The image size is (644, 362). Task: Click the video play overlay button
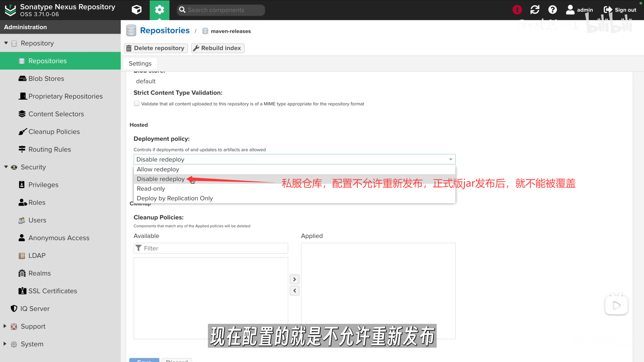click(616, 305)
